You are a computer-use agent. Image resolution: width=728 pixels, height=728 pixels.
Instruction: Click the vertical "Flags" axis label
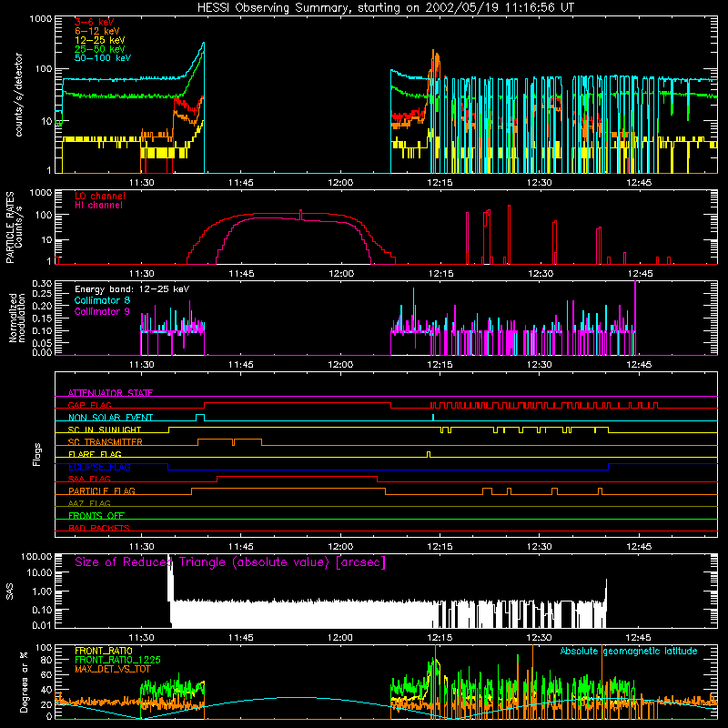[x=37, y=455]
